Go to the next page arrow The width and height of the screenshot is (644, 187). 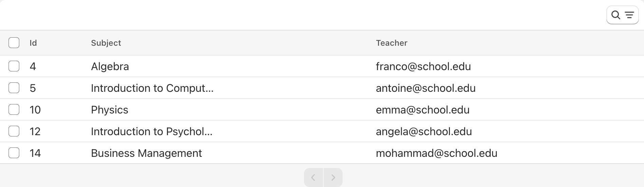coord(333,178)
